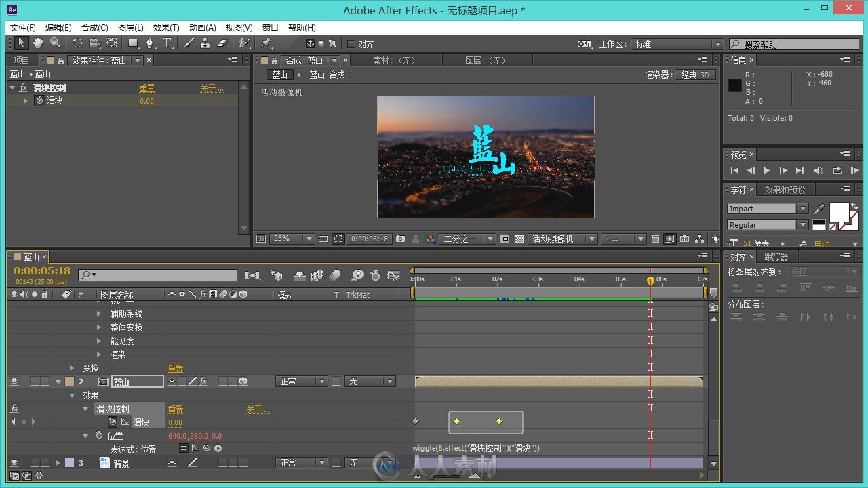868x488 pixels.
Task: Expand layer 3 背景 properties
Action: tap(58, 463)
